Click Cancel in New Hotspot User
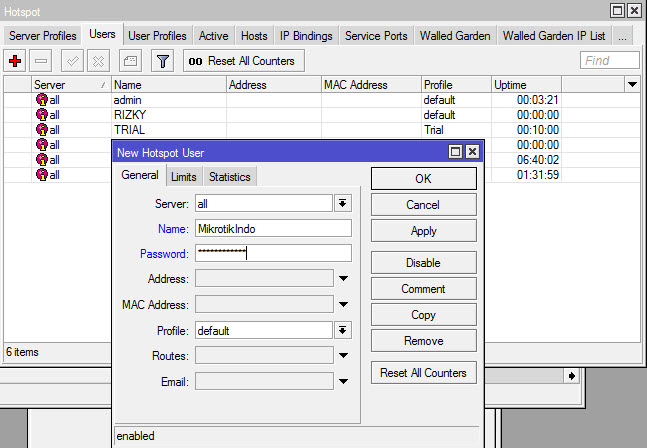The height and width of the screenshot is (448, 647). (423, 205)
